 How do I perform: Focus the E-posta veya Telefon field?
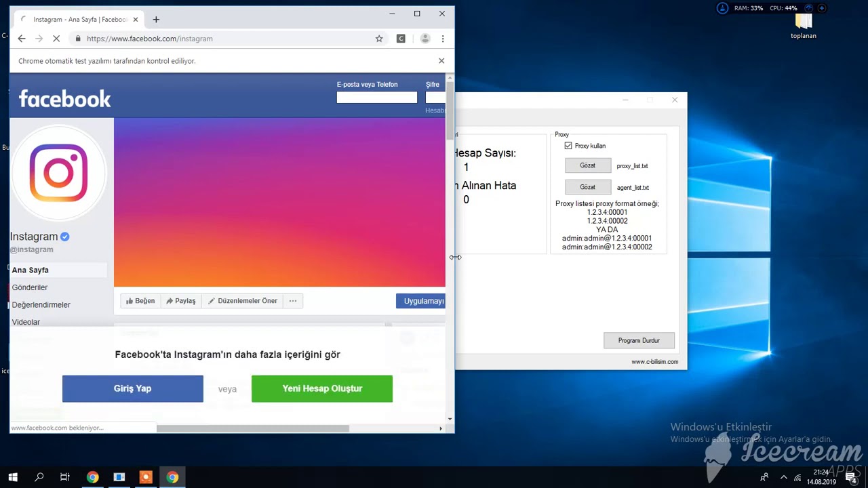(377, 98)
